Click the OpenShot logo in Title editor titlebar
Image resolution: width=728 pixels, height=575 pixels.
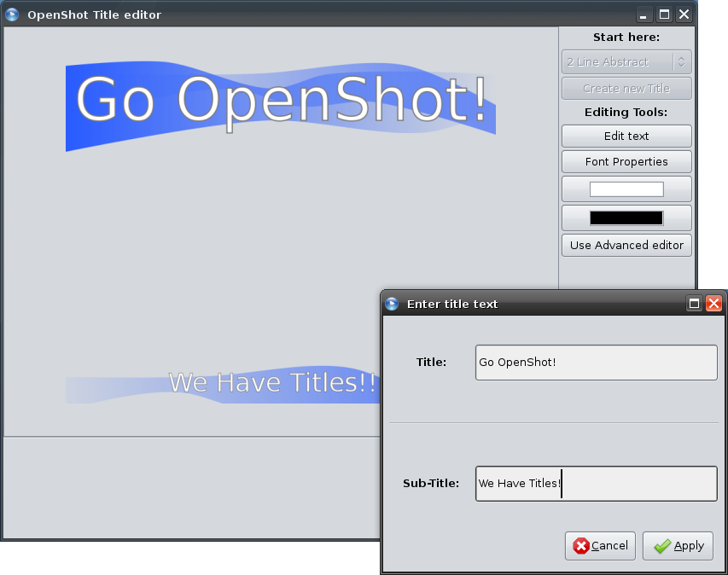pos(12,15)
